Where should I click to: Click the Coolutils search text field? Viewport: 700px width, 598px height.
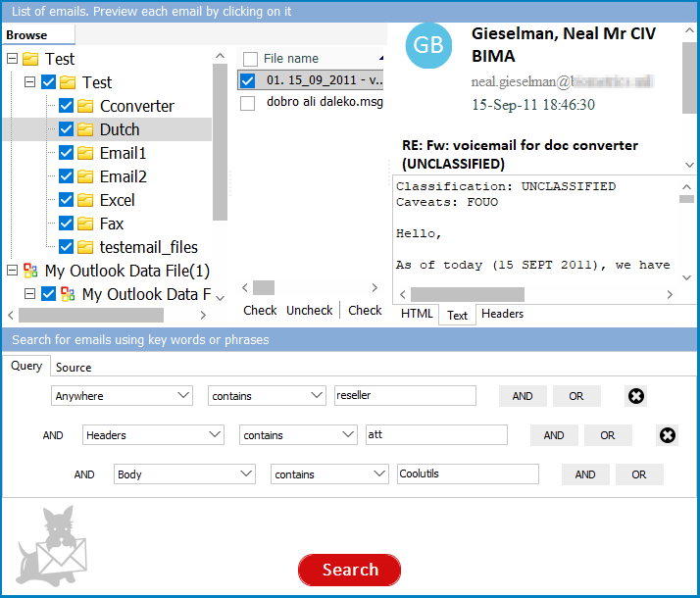[467, 474]
